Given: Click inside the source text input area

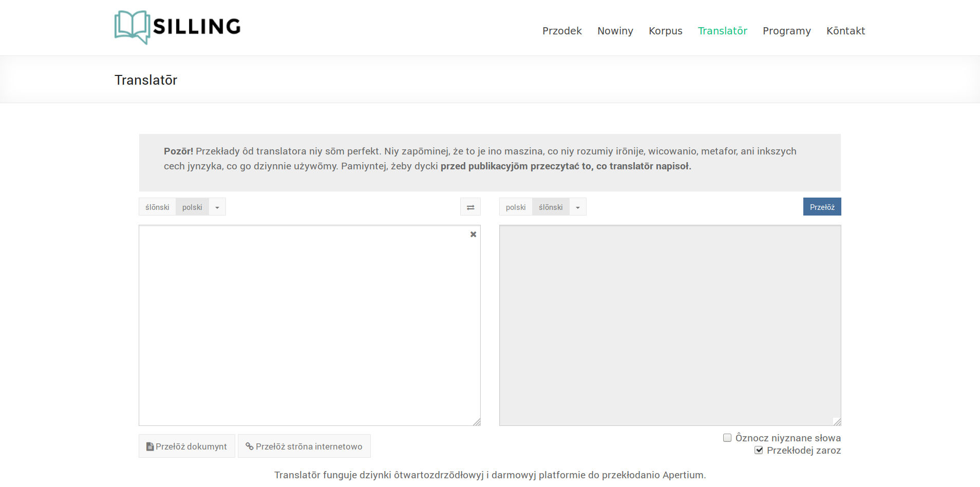Looking at the screenshot, I should [308, 323].
